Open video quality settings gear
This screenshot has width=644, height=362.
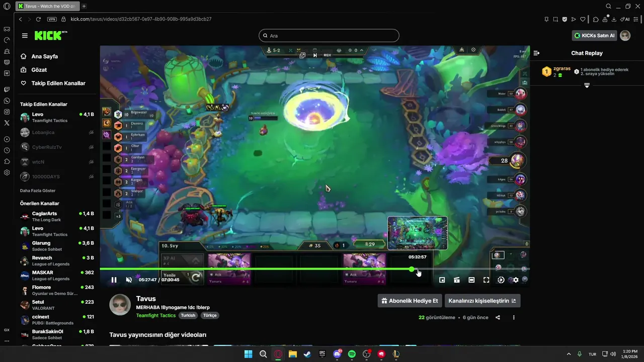click(516, 280)
